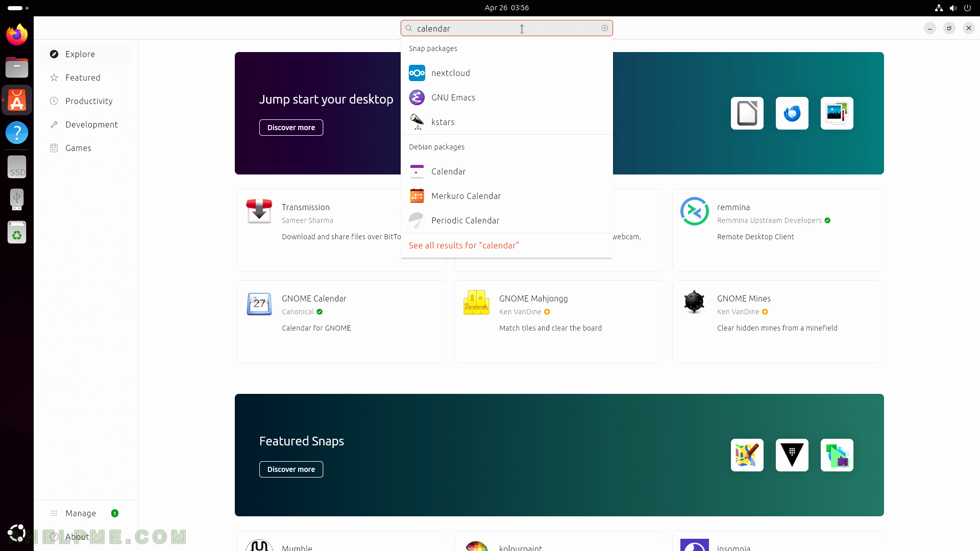Select the GNU Emacs icon
This screenshot has height=551, width=980.
tap(417, 97)
